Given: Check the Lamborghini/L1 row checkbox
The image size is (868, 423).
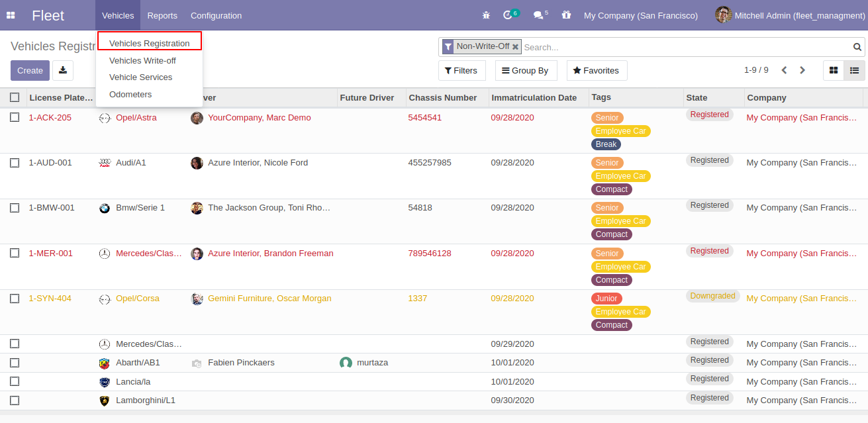Looking at the screenshot, I should (x=15, y=400).
